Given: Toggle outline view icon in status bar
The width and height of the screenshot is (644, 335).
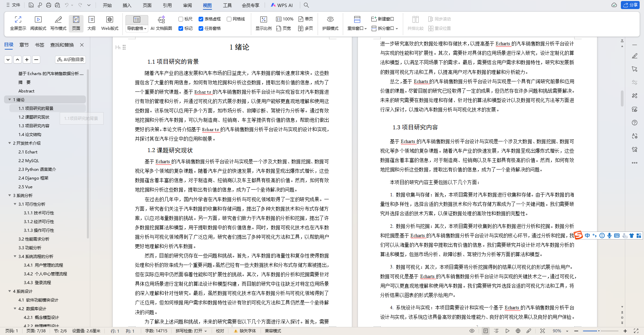Looking at the screenshot, I should [x=496, y=331].
